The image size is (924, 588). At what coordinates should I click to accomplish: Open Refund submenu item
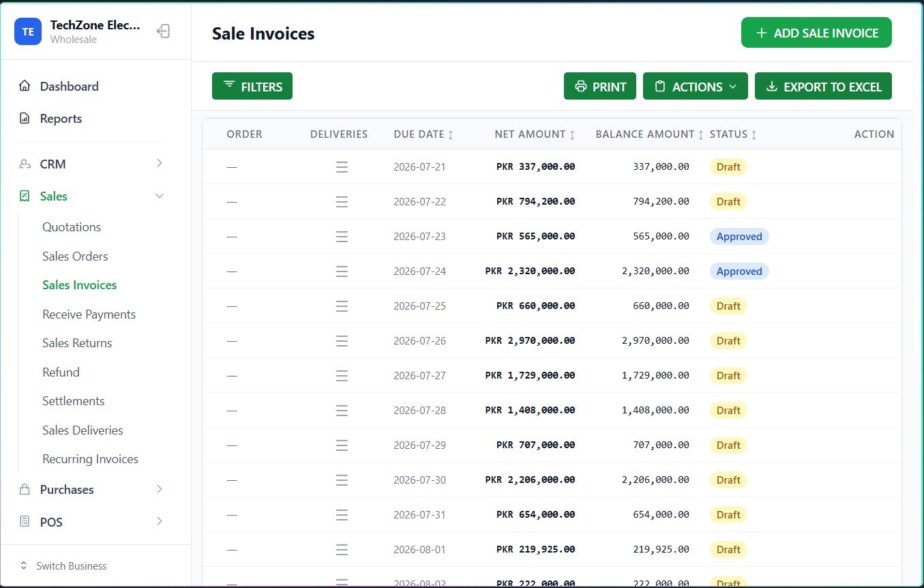61,372
